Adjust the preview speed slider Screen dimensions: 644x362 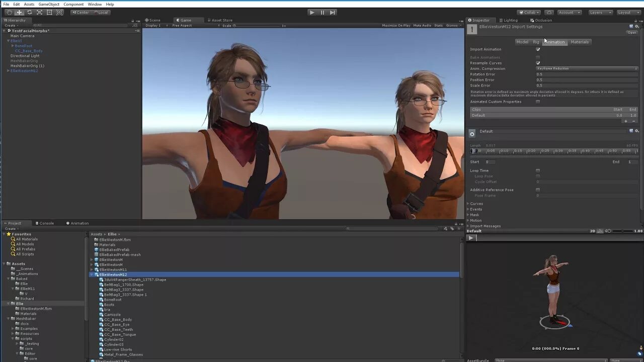pyautogui.click(x=622, y=231)
